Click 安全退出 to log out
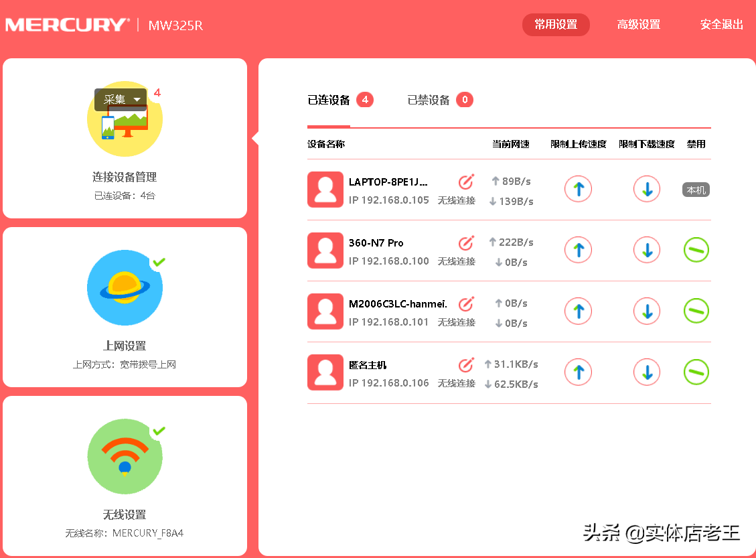The image size is (756, 558). [x=721, y=24]
